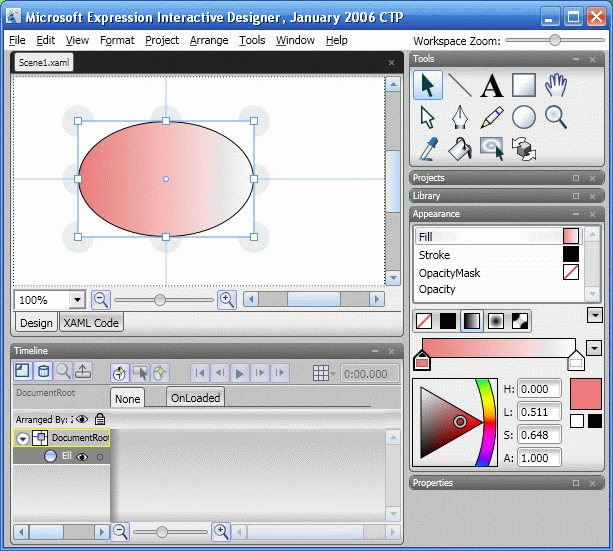Activate the Pan hand tool

point(556,85)
